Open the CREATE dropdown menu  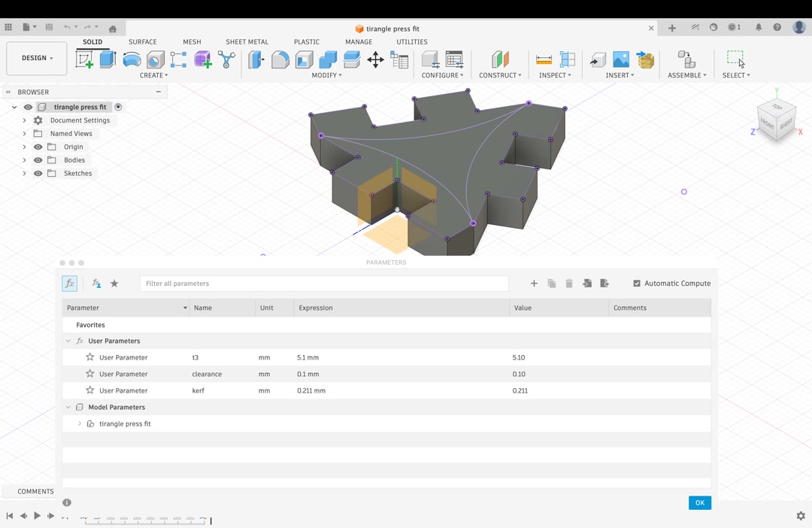pyautogui.click(x=154, y=75)
